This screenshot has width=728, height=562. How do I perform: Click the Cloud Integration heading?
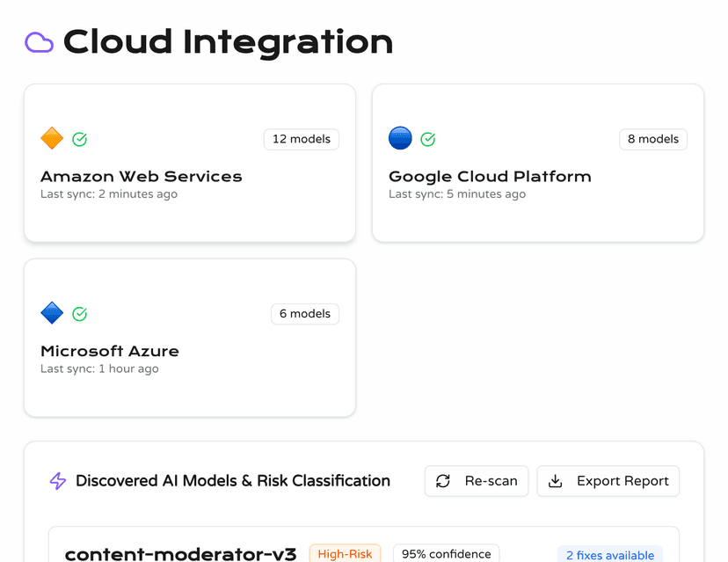pyautogui.click(x=228, y=42)
